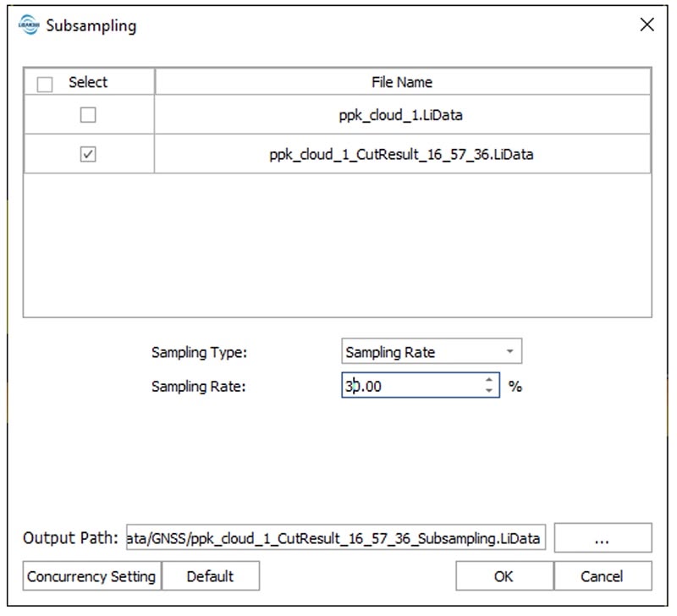Open the Concurrency Setting options
The image size is (677, 616).
[x=91, y=576]
